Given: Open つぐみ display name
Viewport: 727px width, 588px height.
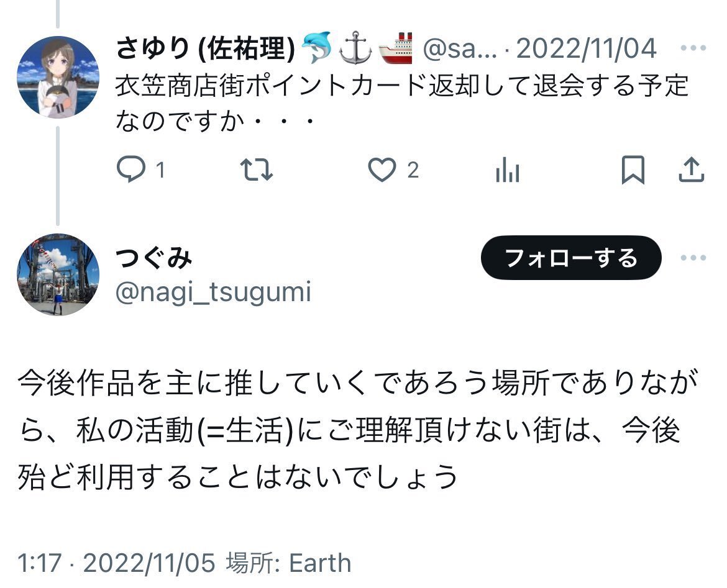Looking at the screenshot, I should [154, 258].
